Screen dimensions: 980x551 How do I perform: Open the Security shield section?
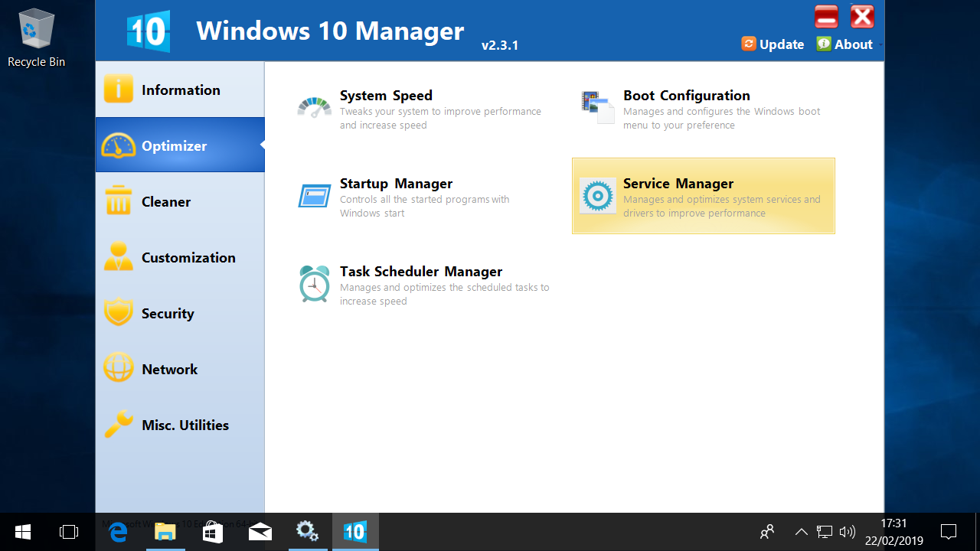point(168,313)
